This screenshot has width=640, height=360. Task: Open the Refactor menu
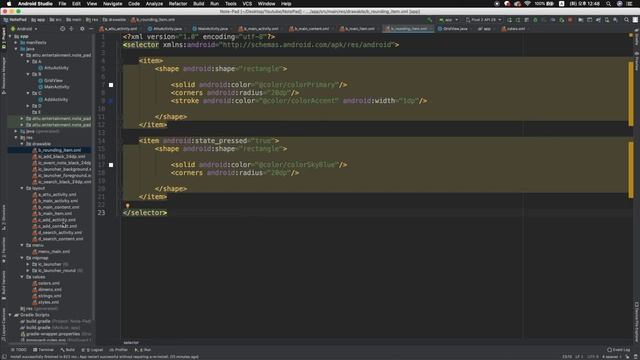pos(178,4)
